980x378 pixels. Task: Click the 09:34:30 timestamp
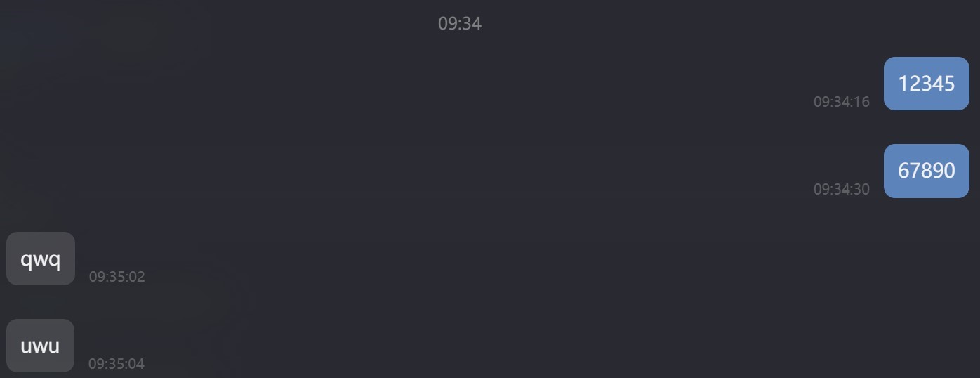[x=841, y=189]
